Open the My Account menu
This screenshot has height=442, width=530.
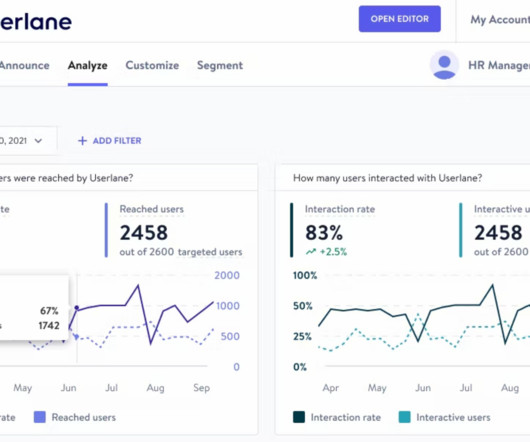tap(500, 20)
